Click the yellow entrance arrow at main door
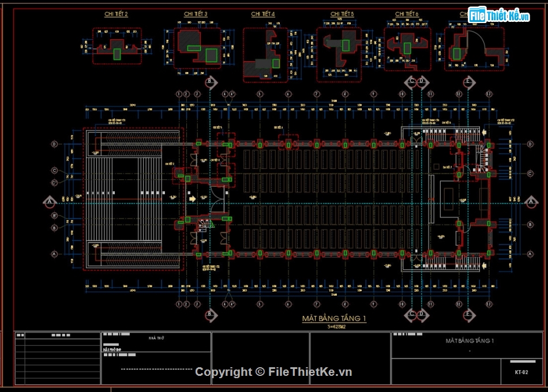 click(192, 199)
